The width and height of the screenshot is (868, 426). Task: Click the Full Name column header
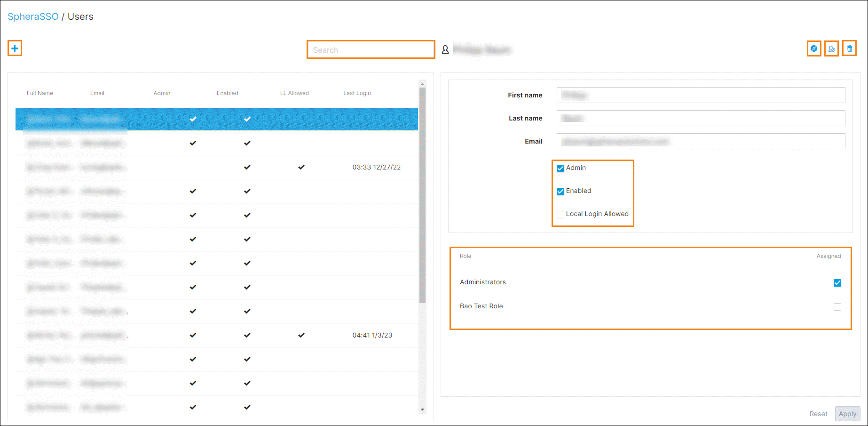point(40,93)
